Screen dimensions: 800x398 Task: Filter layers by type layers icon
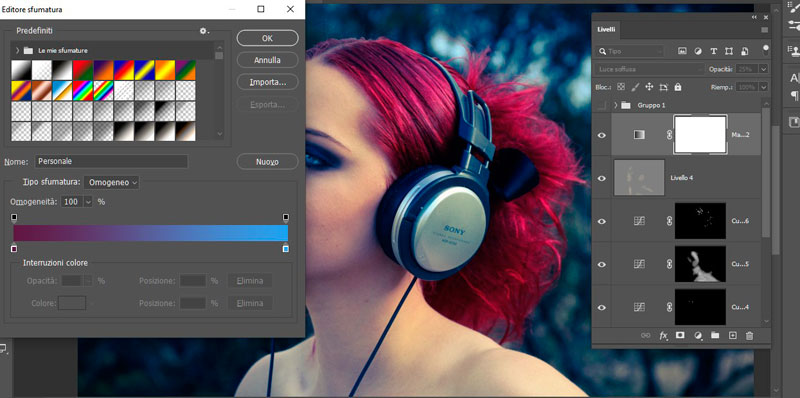click(x=713, y=51)
